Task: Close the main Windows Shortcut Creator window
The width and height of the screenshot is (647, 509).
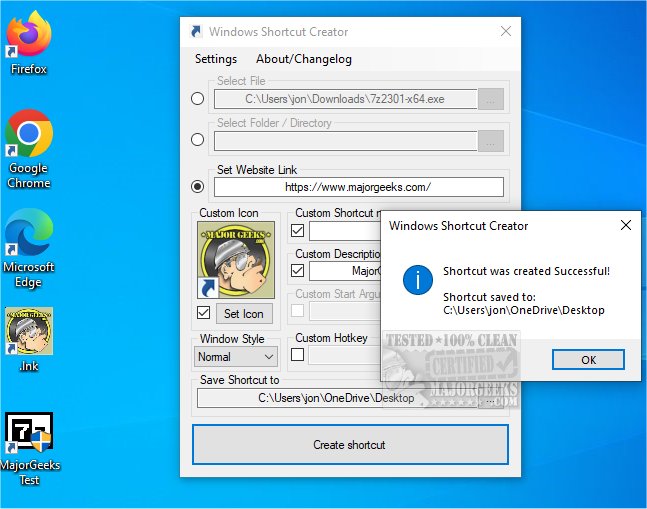Action: tap(506, 31)
